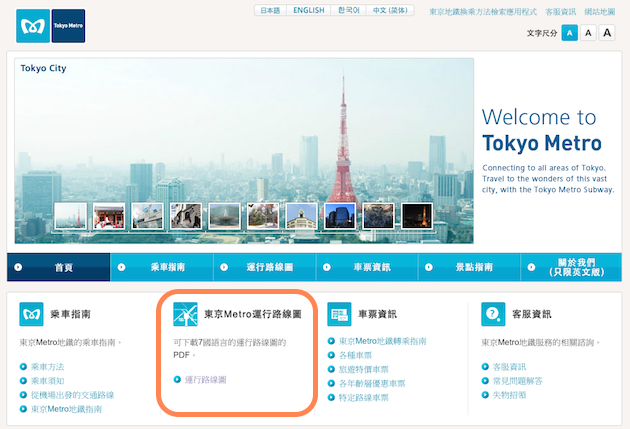Open 客服資訊 link in customer service section
The height and width of the screenshot is (429, 630).
coord(509,367)
